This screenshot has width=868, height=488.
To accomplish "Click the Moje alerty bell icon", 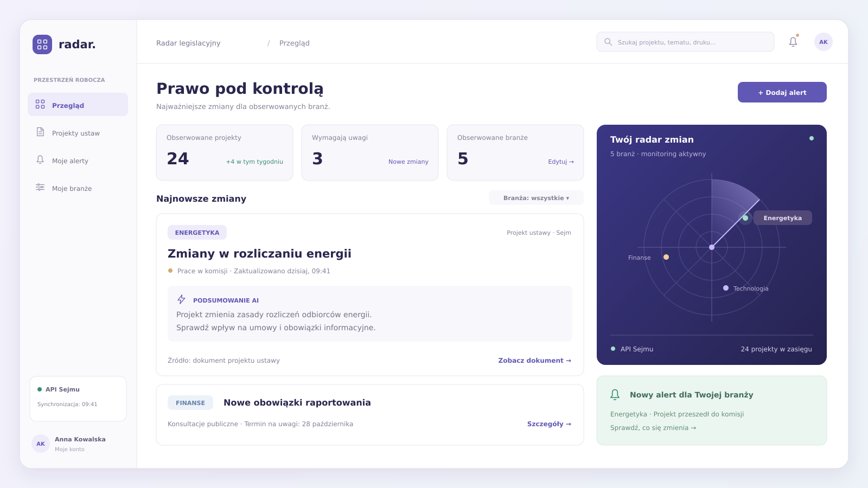I will 40,159.
